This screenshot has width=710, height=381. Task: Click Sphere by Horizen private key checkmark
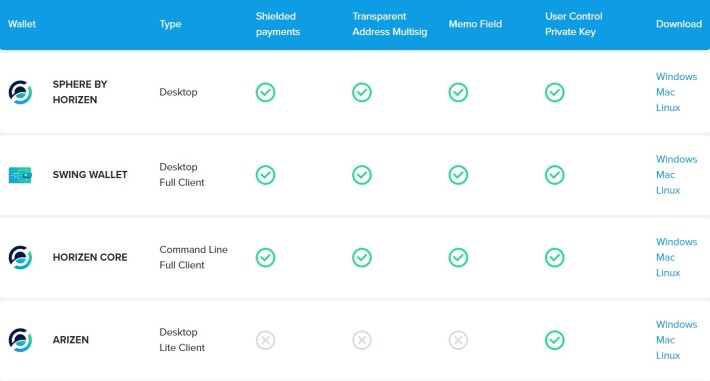point(555,92)
